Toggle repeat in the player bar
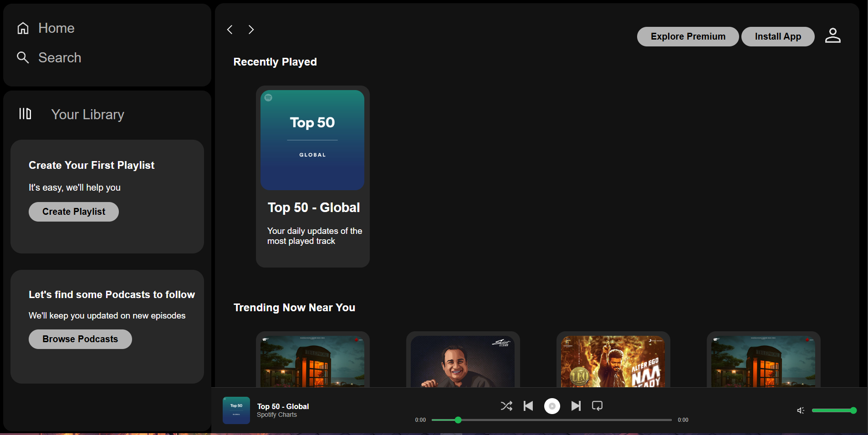The width and height of the screenshot is (868, 435). coord(597,406)
